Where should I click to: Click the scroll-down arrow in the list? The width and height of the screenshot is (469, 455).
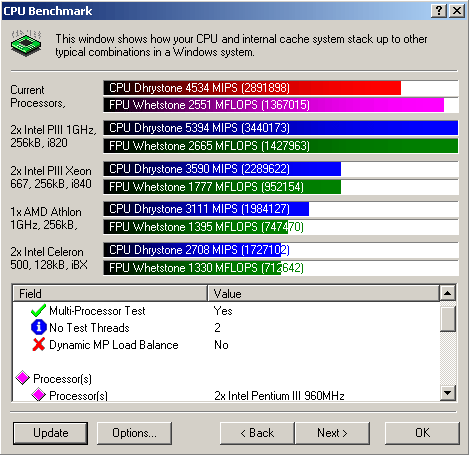[x=447, y=393]
